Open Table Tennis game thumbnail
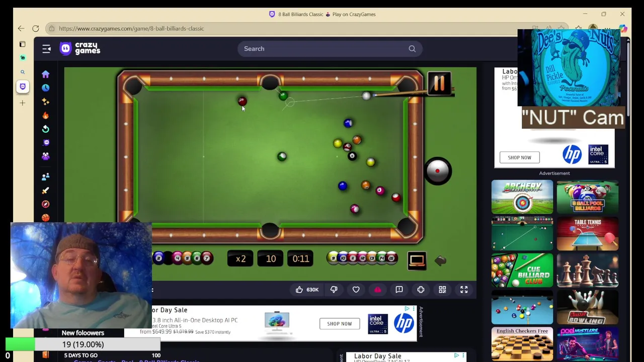 pyautogui.click(x=588, y=234)
